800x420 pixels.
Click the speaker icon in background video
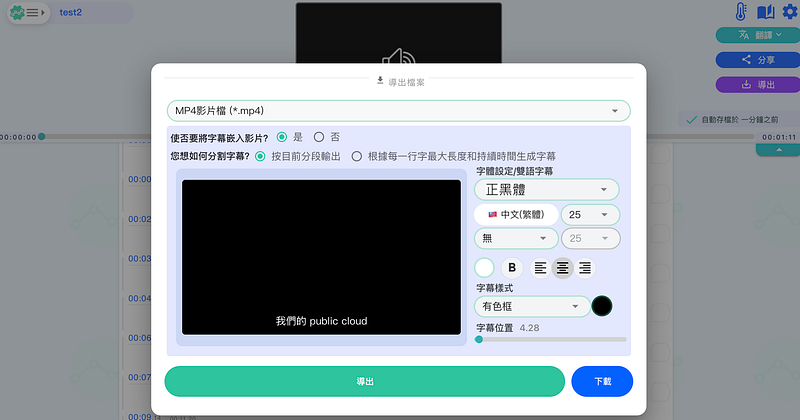tap(398, 57)
